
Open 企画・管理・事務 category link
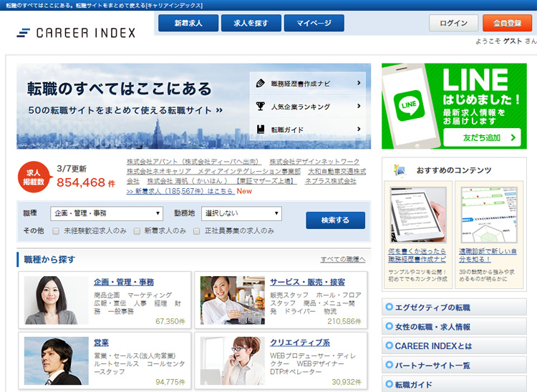[x=124, y=283]
